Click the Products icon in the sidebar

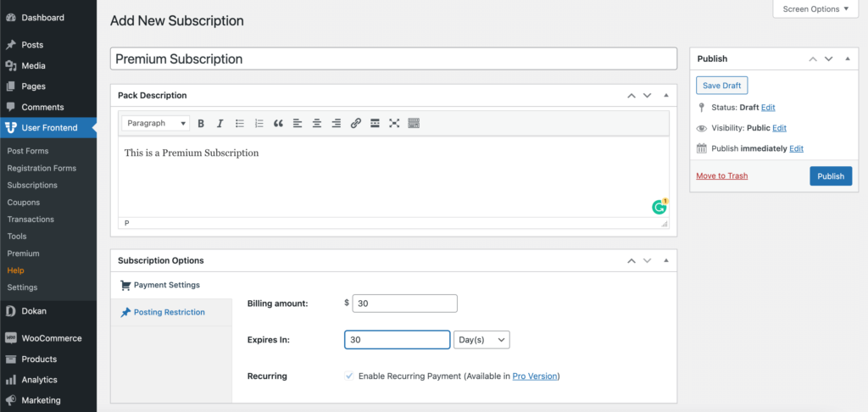10,359
